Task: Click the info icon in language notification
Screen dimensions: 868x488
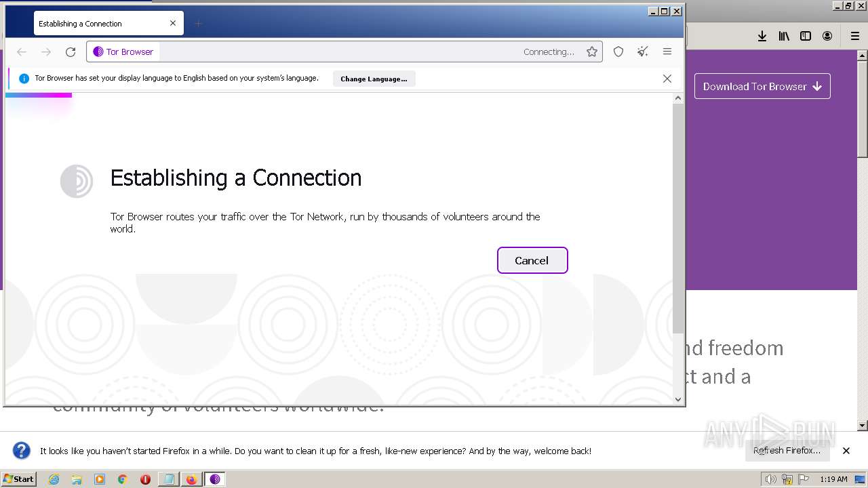Action: coord(24,79)
